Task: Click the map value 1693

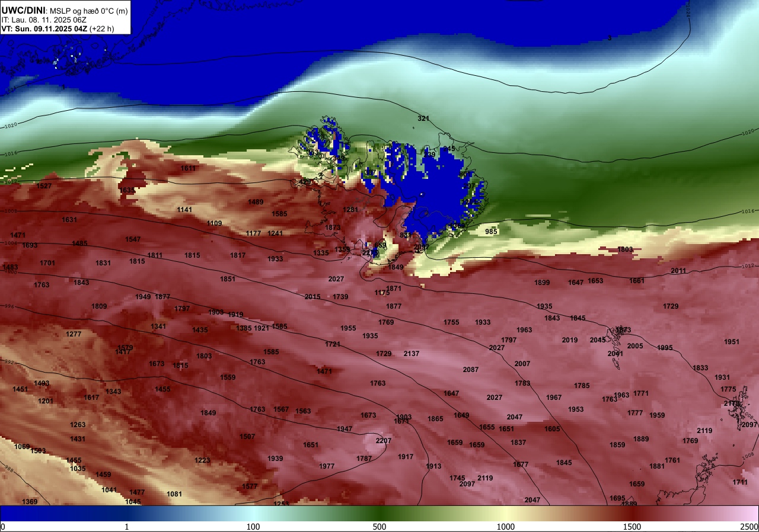Action: pyautogui.click(x=30, y=245)
